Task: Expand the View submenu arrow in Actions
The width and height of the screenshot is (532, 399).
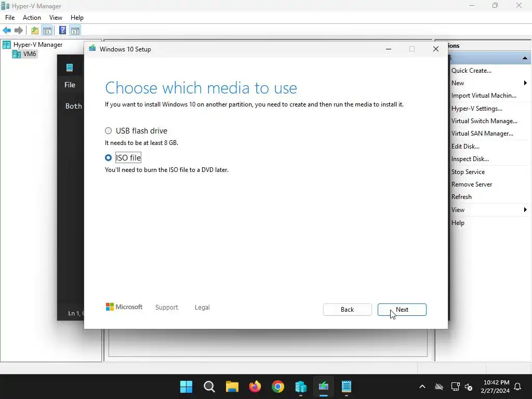Action: (525, 210)
